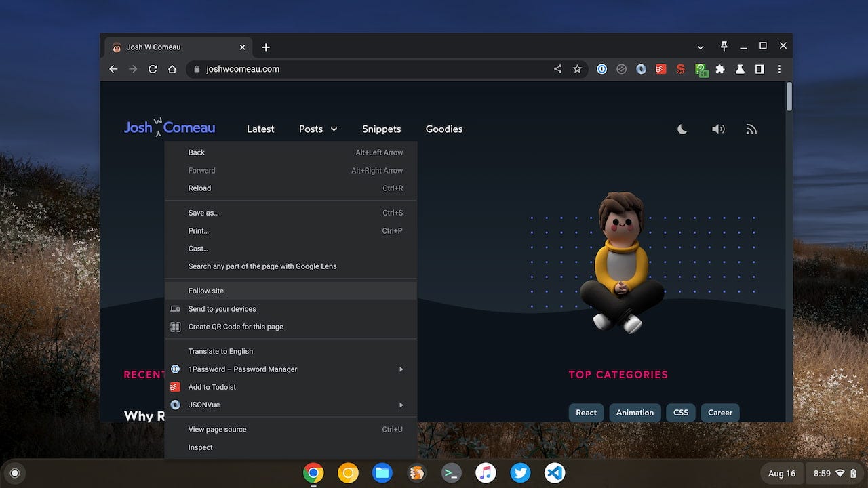Bookmark this page with the star icon
The width and height of the screenshot is (868, 488).
pos(577,69)
